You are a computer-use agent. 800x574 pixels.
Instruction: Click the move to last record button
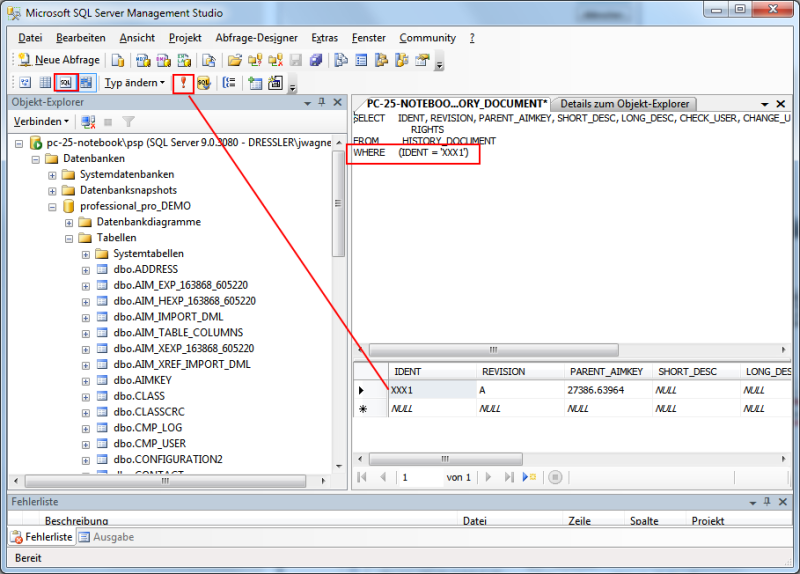point(509,478)
